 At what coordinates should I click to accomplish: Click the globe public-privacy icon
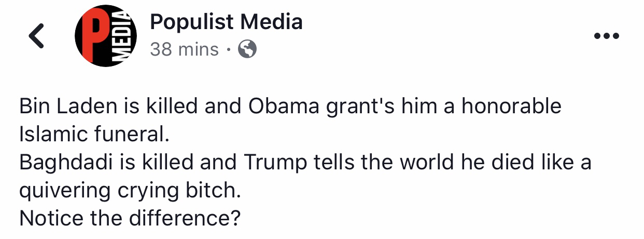point(247,49)
